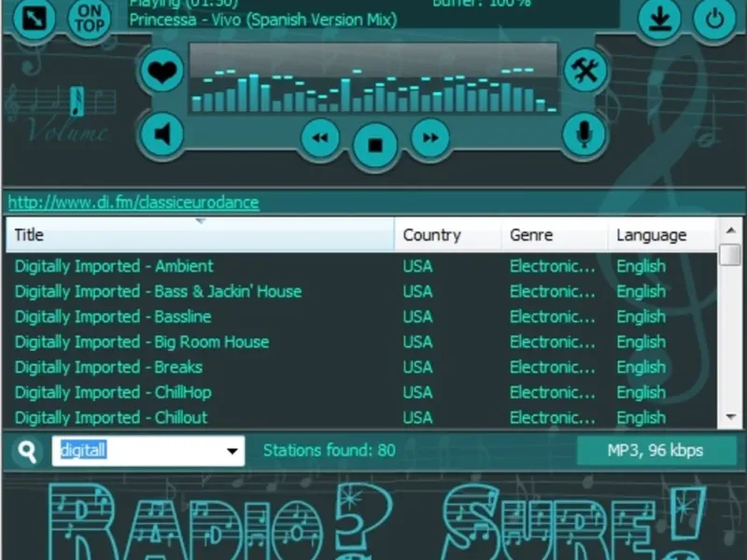Select Digitally Imported - Bass & Jackin' House

click(x=361, y=291)
